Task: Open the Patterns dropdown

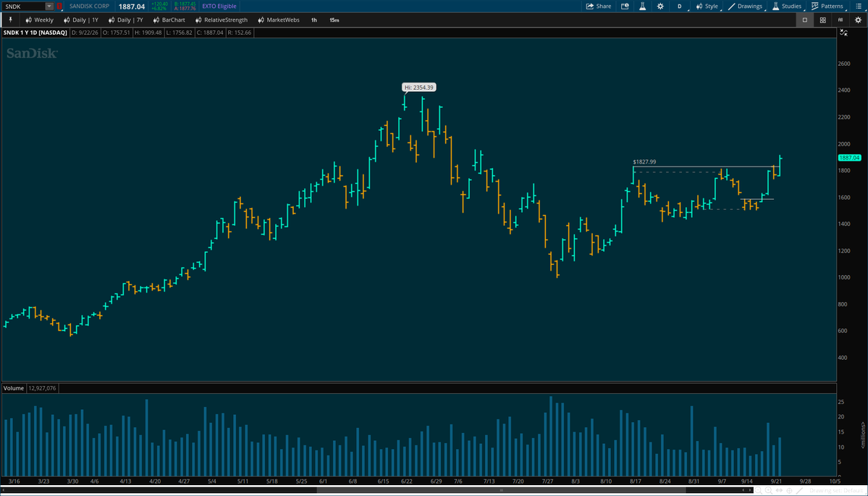Action: click(828, 6)
